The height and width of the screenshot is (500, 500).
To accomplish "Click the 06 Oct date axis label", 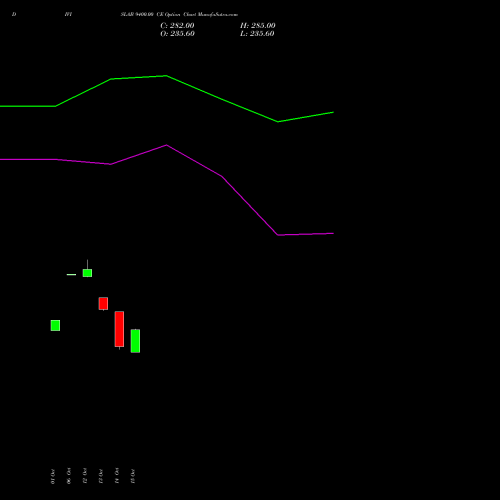I will point(69,476).
